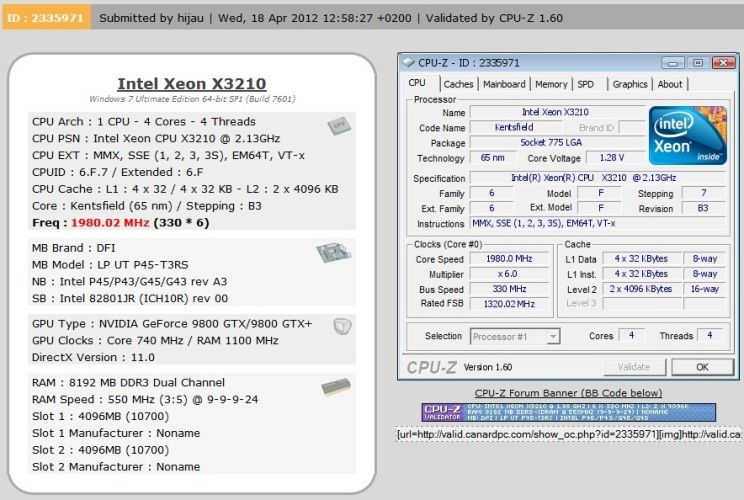Screen dimensions: 744x500
Task: Click the SB : Intel 82801JR (ICH10R) line
Action: click(x=130, y=298)
